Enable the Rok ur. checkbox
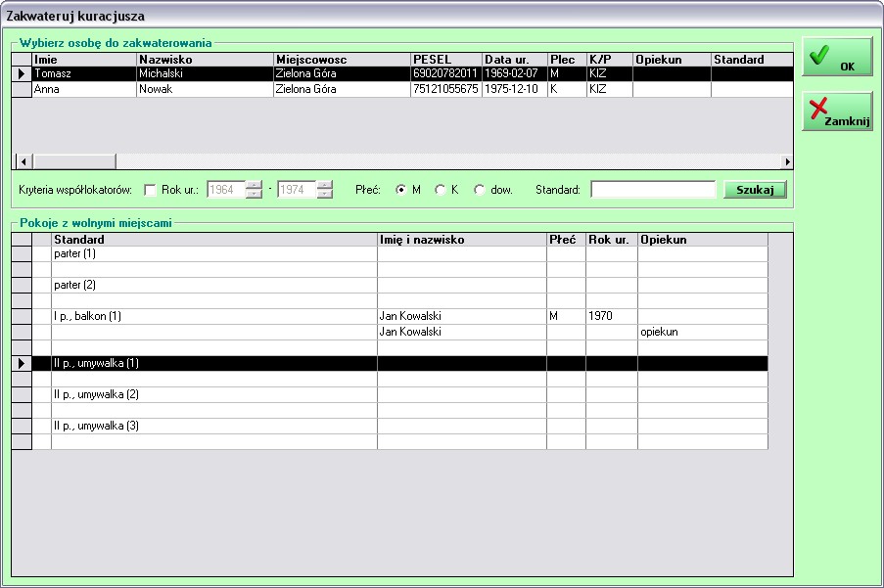This screenshot has width=884, height=588. [x=150, y=190]
